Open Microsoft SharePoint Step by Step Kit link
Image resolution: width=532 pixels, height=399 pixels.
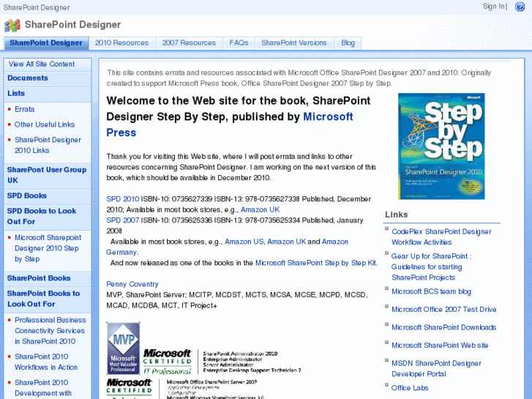click(316, 263)
